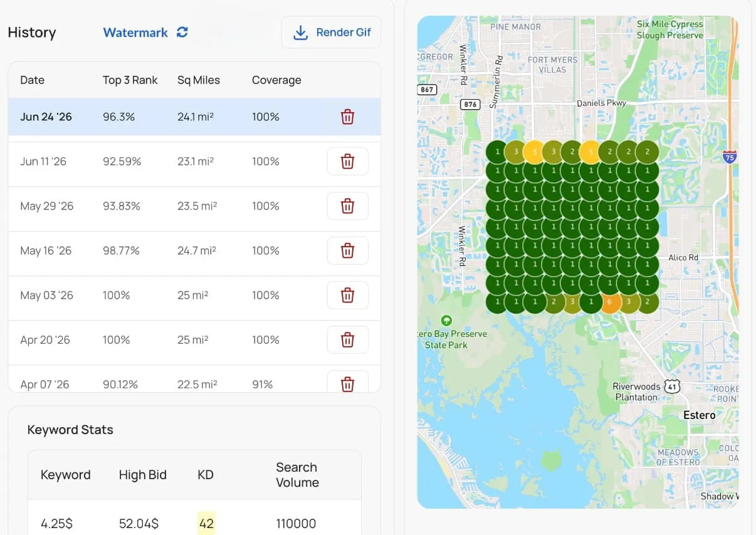The image size is (756, 535).
Task: Click the 24.1 mi² area value
Action: pyautogui.click(x=196, y=117)
